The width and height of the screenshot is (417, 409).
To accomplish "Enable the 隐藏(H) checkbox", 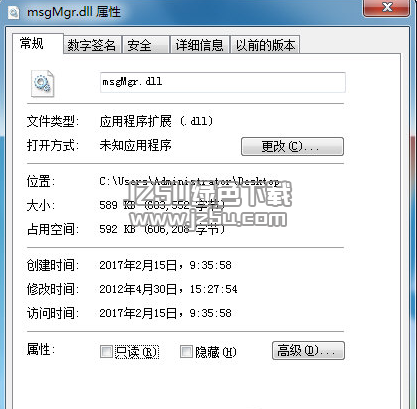I will 186,351.
